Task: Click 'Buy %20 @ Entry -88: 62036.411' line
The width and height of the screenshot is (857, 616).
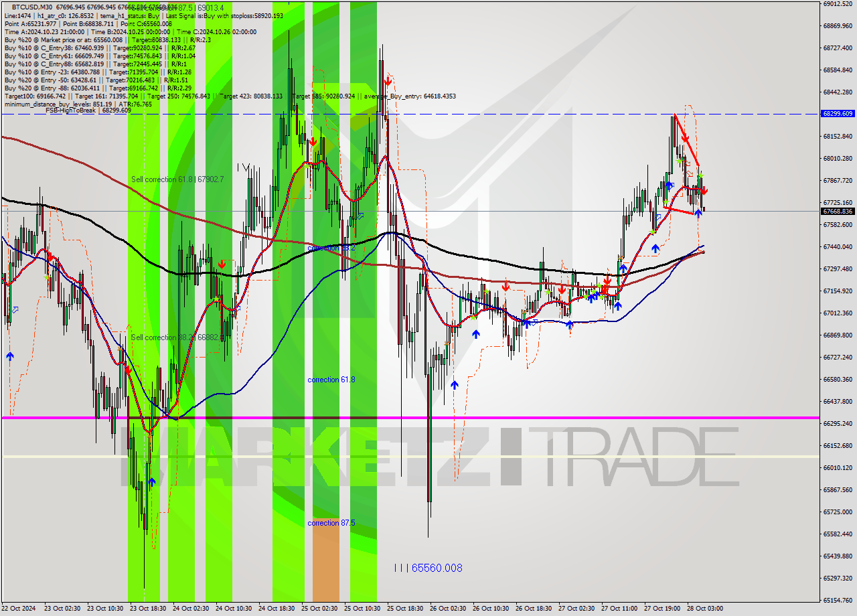Action: click(x=52, y=88)
